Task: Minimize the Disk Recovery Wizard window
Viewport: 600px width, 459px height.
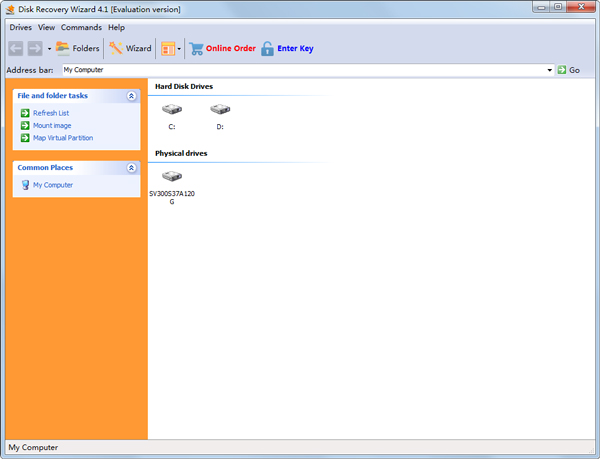Action: (541, 7)
